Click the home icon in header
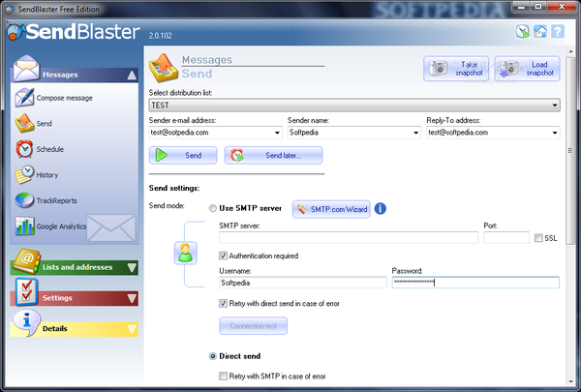The image size is (581, 392). 540,31
